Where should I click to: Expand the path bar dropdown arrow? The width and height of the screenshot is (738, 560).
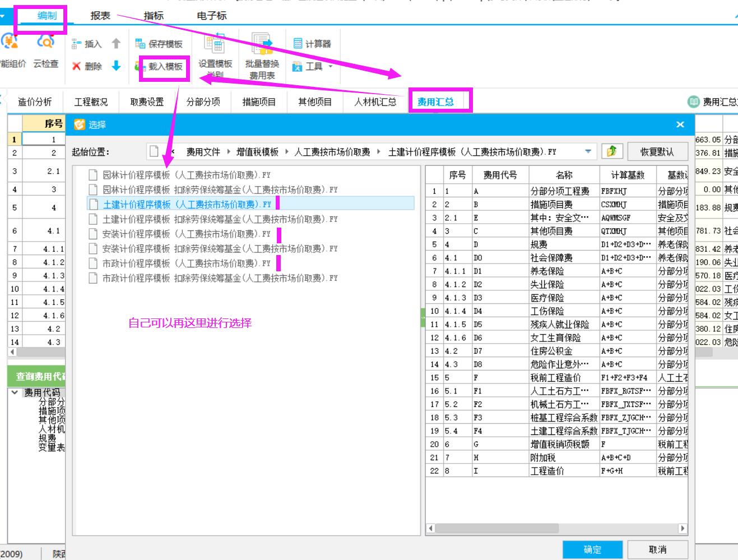588,151
